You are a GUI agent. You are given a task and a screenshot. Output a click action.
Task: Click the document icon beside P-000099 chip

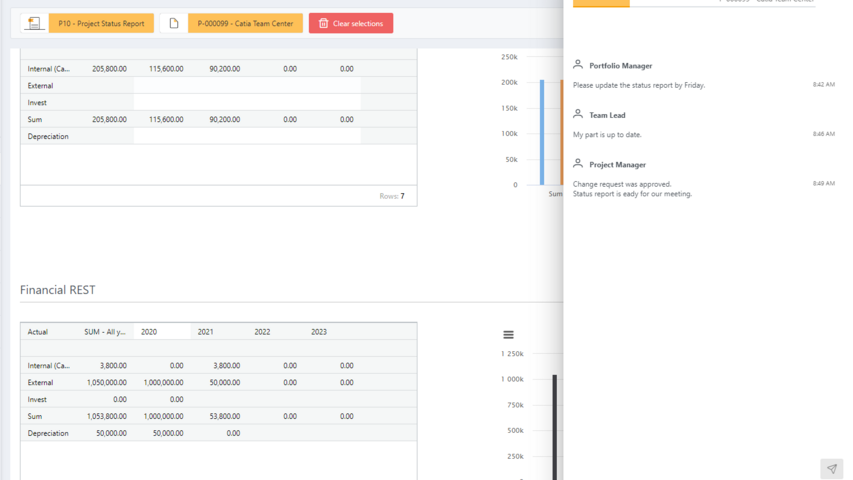coord(173,23)
